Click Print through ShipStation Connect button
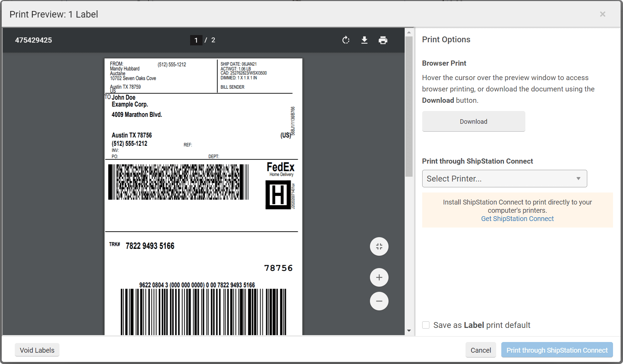Viewport: 623px width, 364px height. [557, 350]
